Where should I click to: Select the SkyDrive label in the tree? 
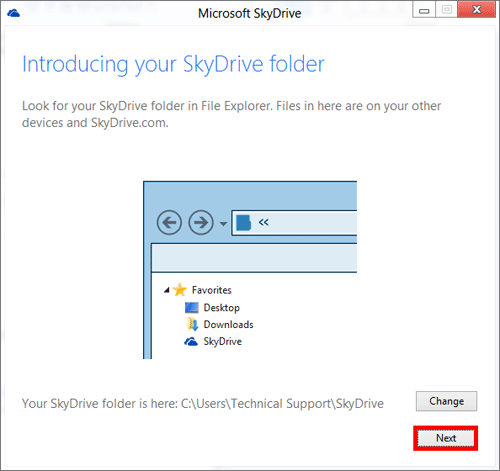pyautogui.click(x=223, y=342)
